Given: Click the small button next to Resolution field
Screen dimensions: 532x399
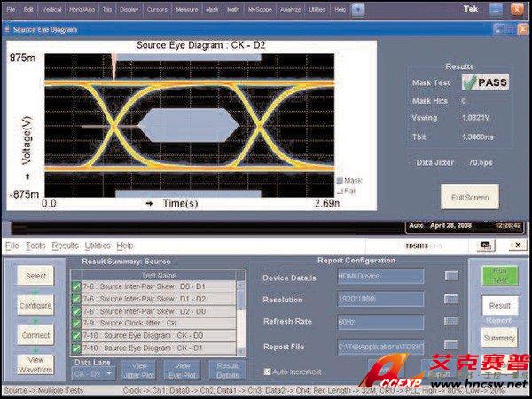Looking at the screenshot, I should click(x=452, y=300).
